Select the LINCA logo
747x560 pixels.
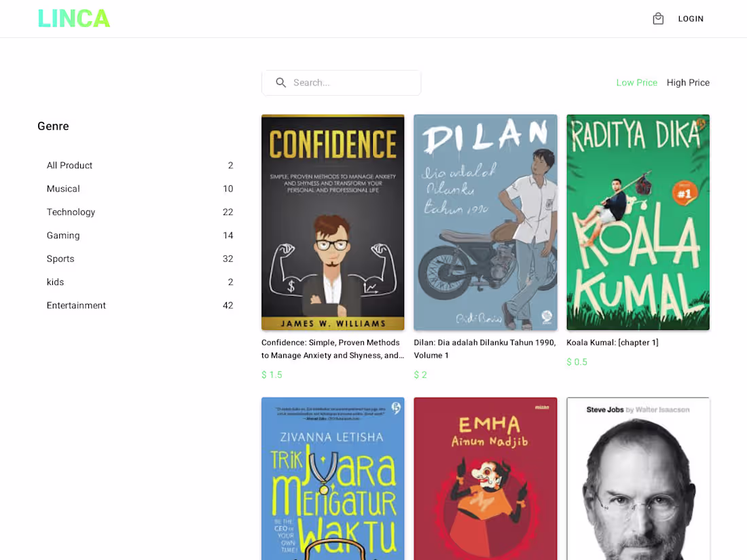tap(73, 18)
